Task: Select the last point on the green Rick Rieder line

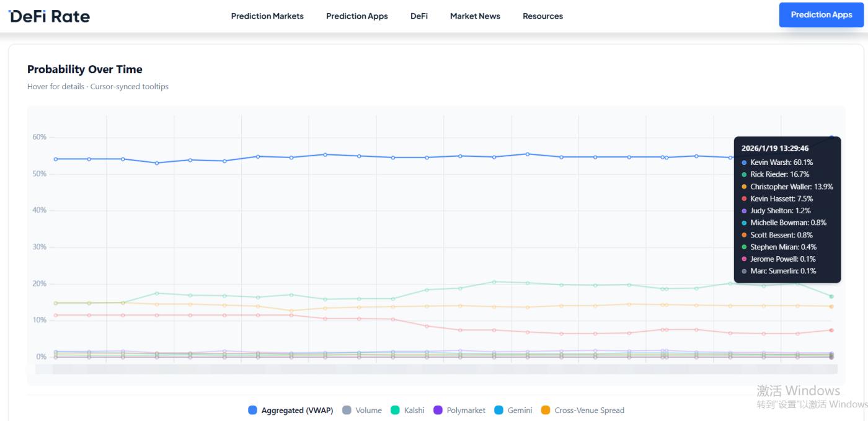Action: click(831, 296)
